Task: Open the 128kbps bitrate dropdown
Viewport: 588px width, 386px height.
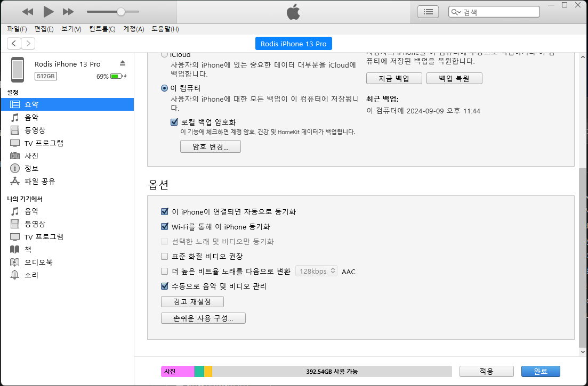Action: [x=316, y=271]
